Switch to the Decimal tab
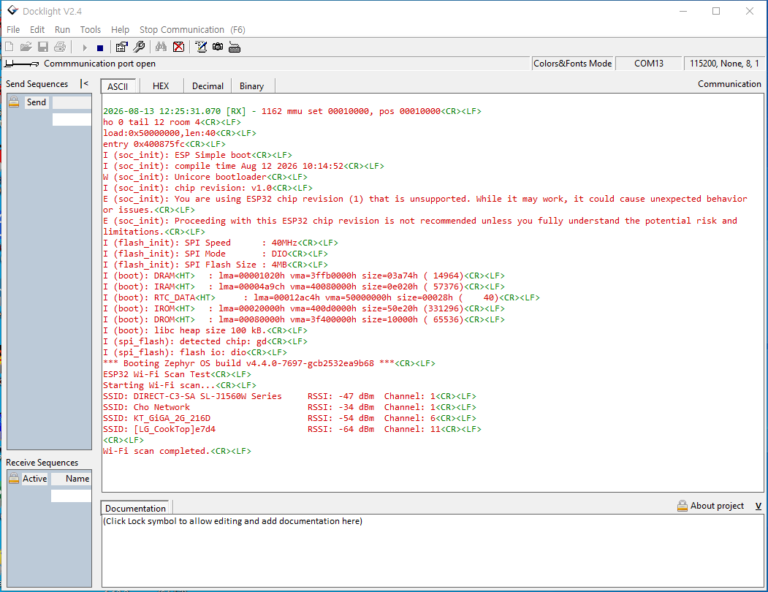 (208, 86)
